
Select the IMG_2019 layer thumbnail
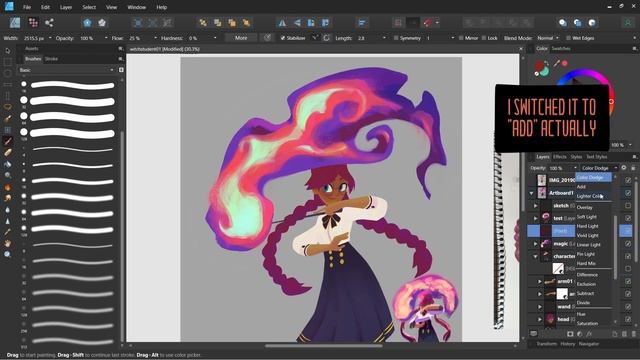tap(542, 180)
